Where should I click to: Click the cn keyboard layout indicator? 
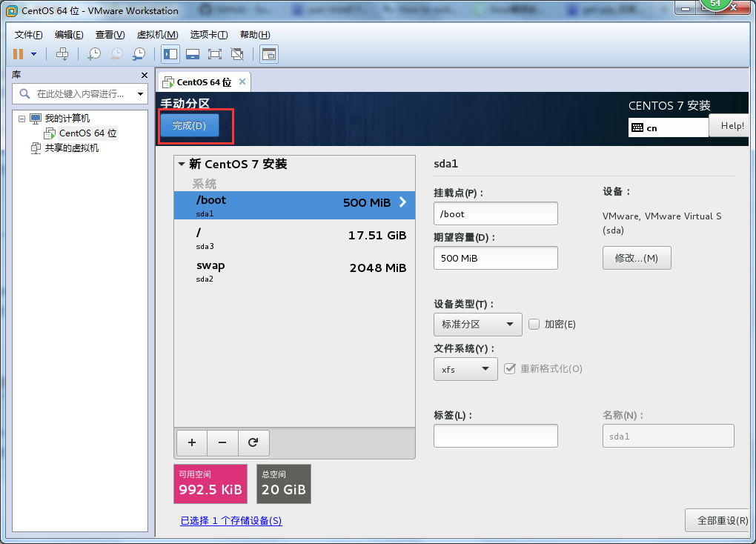[x=669, y=127]
